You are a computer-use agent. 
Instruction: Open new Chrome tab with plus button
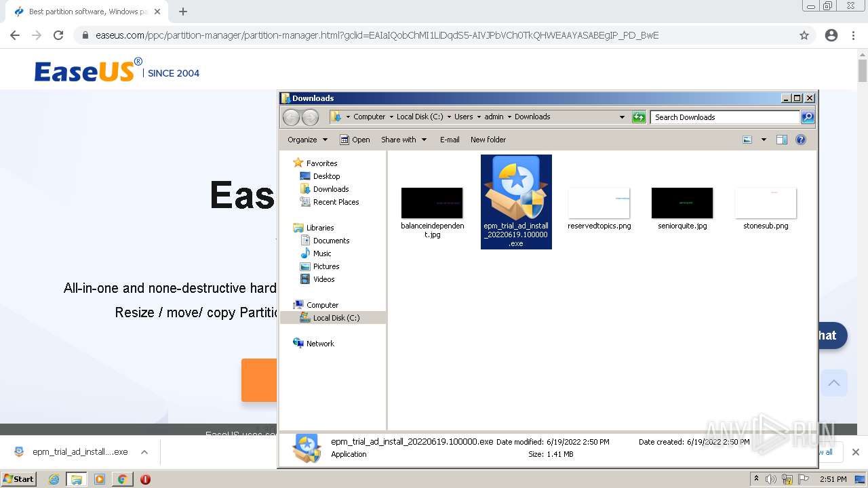[x=183, y=12]
